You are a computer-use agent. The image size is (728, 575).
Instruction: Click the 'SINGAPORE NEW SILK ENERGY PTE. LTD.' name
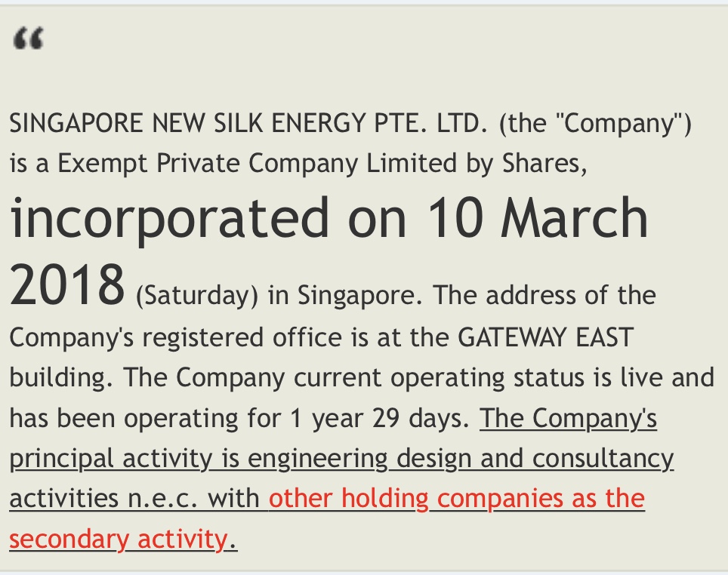click(x=248, y=123)
